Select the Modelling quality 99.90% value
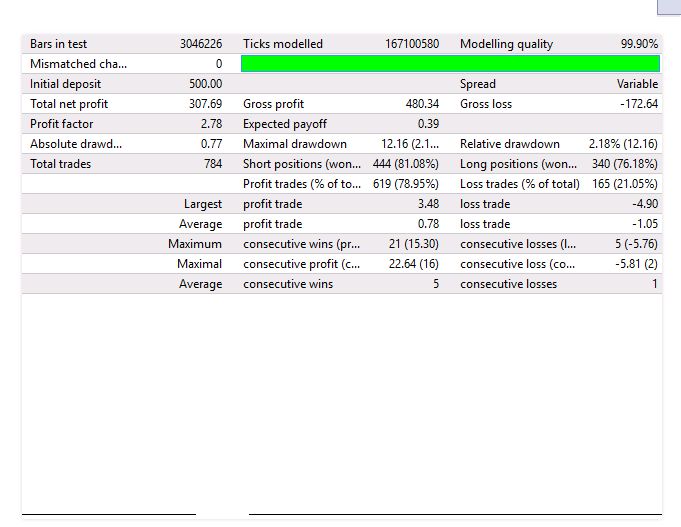 tap(639, 44)
